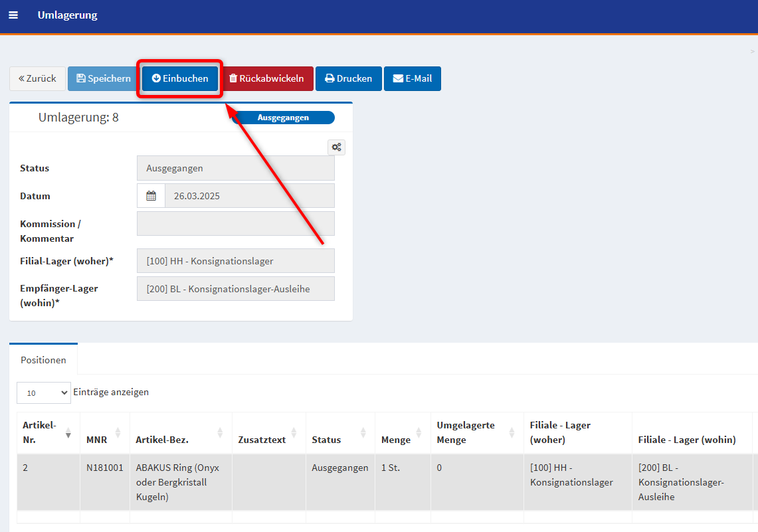This screenshot has width=758, height=532.
Task: Sort by Artikel-Nr. column arrows
Action: coord(68,433)
